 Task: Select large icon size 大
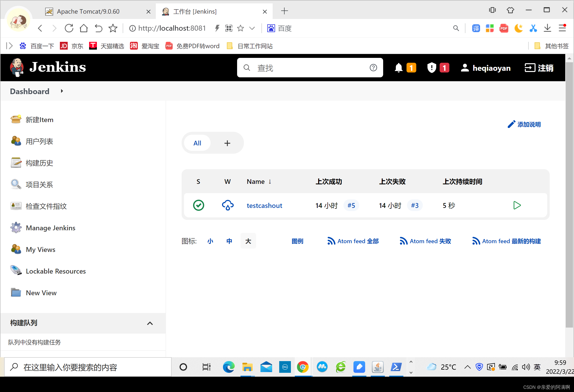pos(248,241)
